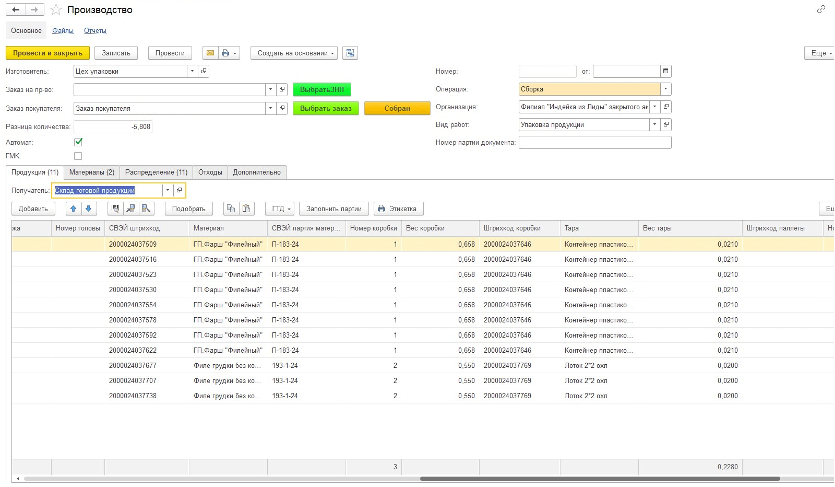
Task: Open Создать на основании dropdown
Action: [x=294, y=53]
